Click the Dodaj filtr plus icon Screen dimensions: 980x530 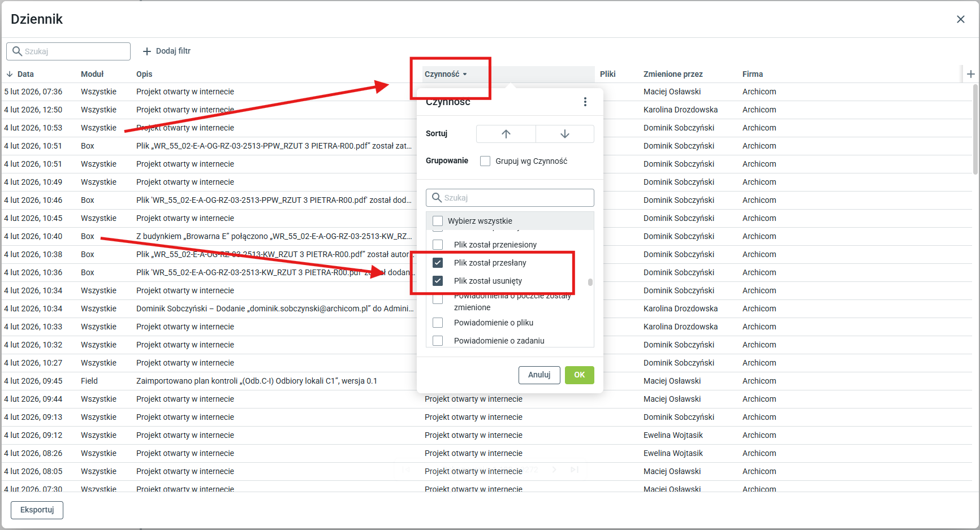click(x=147, y=51)
